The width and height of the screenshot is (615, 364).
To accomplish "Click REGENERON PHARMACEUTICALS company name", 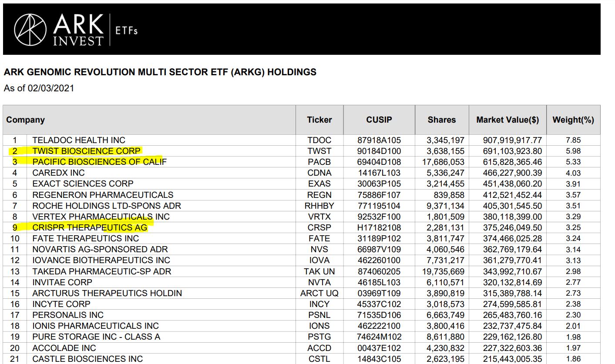I will point(103,195).
